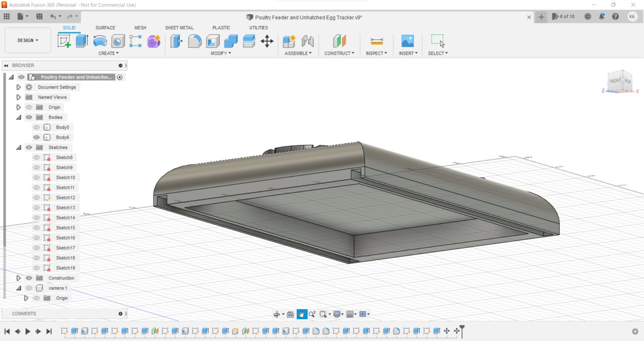Image resolution: width=644 pixels, height=341 pixels.
Task: Show Sketch12 using its eye icon
Action: [37, 198]
